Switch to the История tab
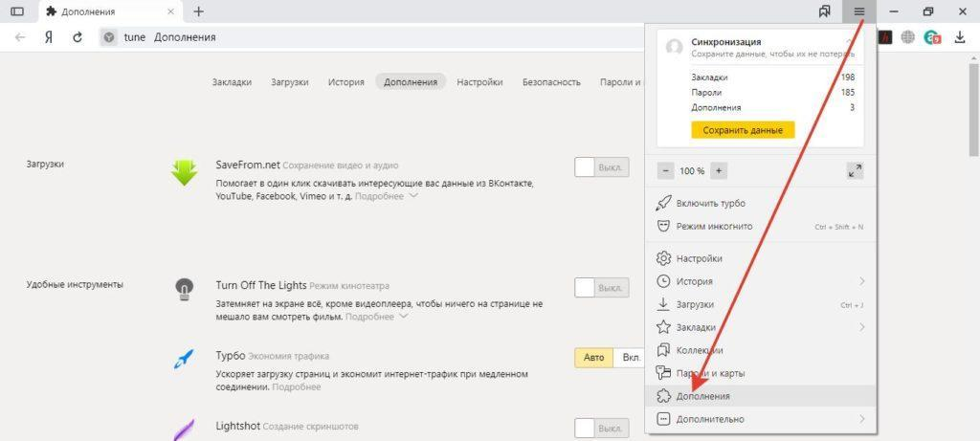 coord(345,82)
